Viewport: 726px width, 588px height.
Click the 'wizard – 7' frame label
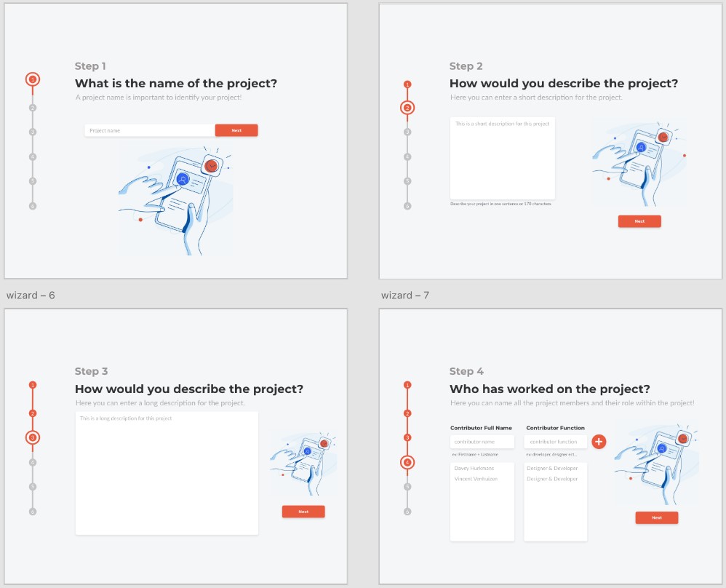pos(404,295)
